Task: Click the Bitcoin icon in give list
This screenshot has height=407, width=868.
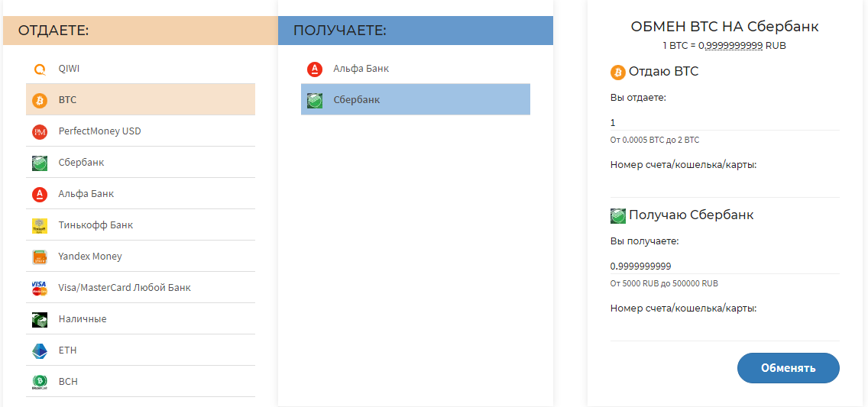Action: 40,100
